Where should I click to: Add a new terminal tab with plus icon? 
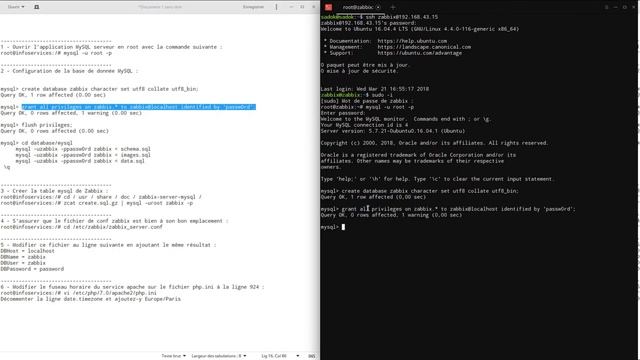coord(393,7)
